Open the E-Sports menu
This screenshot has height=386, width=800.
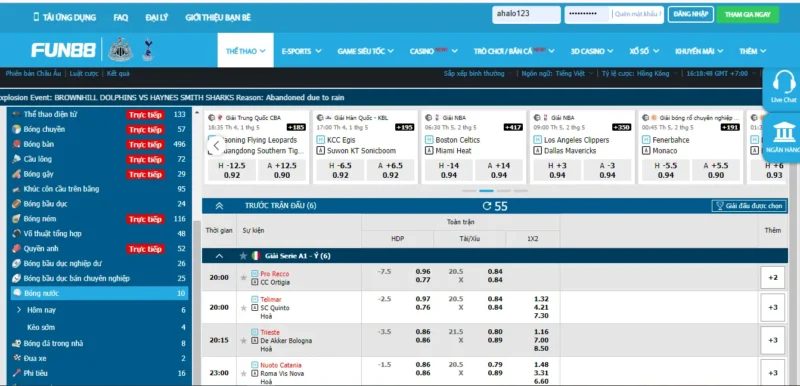coord(301,51)
